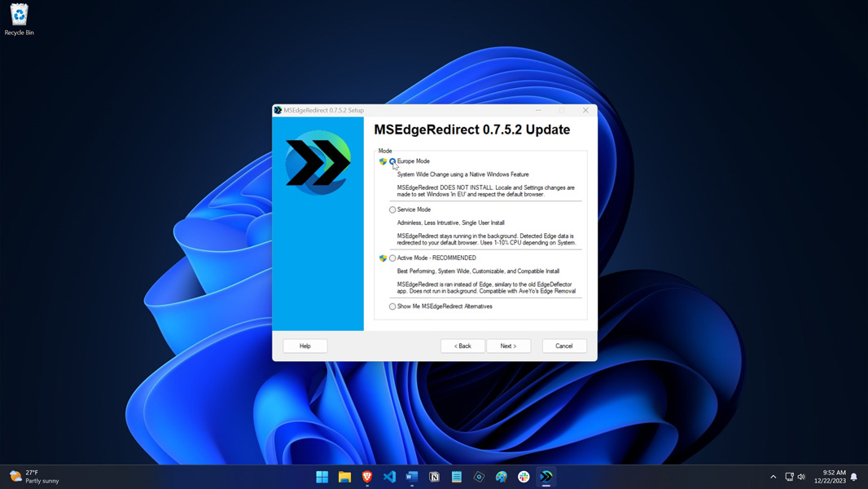Open Brave browser from the taskbar
This screenshot has height=489, width=868.
[367, 477]
